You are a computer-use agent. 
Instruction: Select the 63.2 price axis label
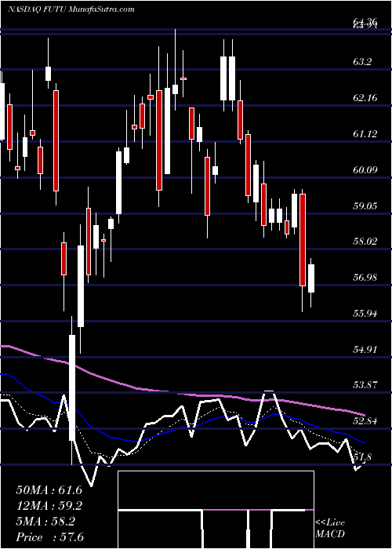click(x=362, y=62)
